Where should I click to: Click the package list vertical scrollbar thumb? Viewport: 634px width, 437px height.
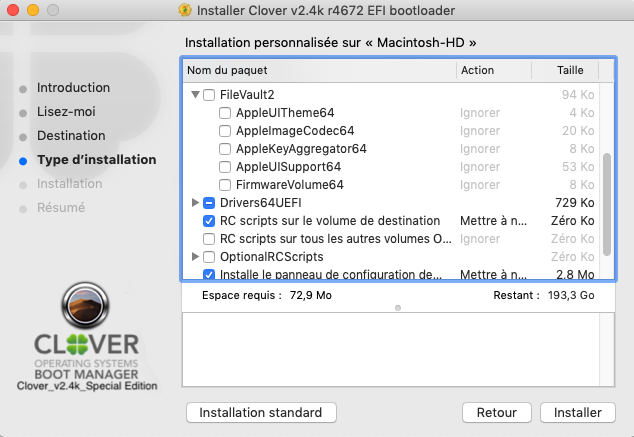[x=607, y=204]
